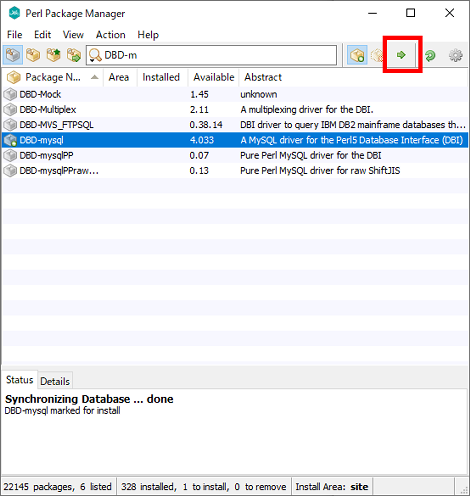
Task: Click 'Install Area: site' in status bar
Action: (332, 487)
